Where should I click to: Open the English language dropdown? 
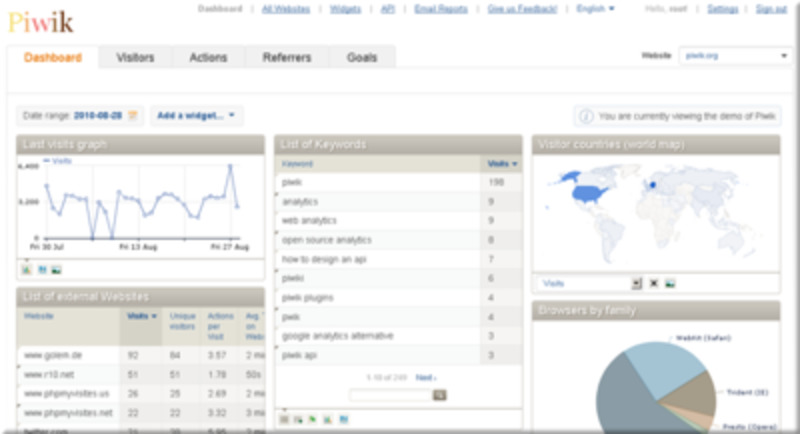595,9
